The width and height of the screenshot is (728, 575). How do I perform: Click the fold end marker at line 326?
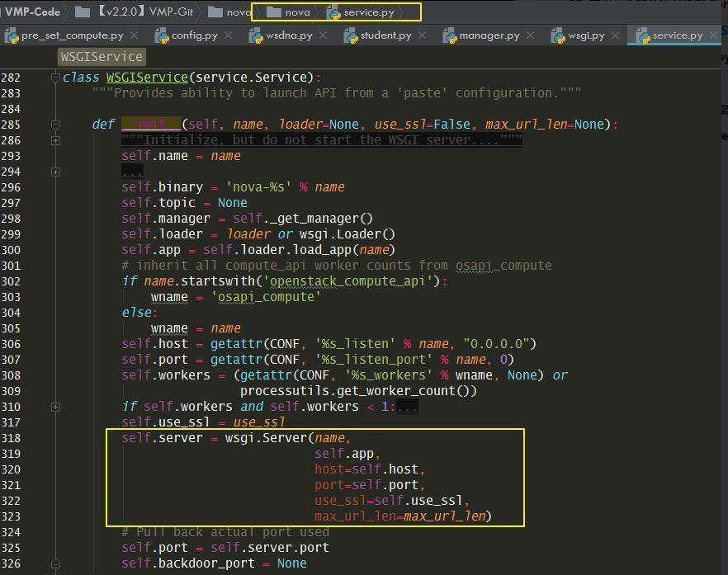tap(55, 563)
